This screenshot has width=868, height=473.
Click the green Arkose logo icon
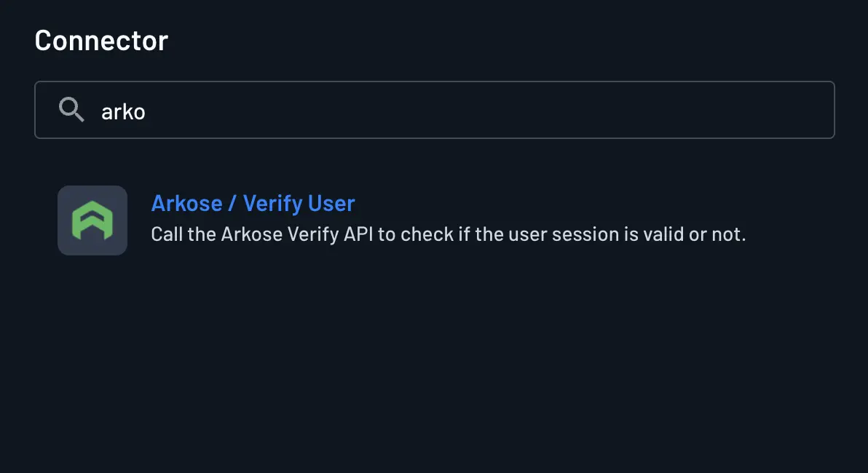(92, 220)
